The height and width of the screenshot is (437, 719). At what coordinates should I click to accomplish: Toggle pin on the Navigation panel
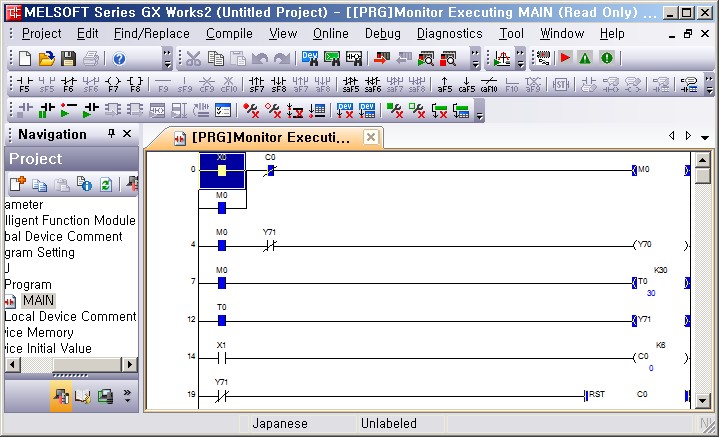(110, 134)
